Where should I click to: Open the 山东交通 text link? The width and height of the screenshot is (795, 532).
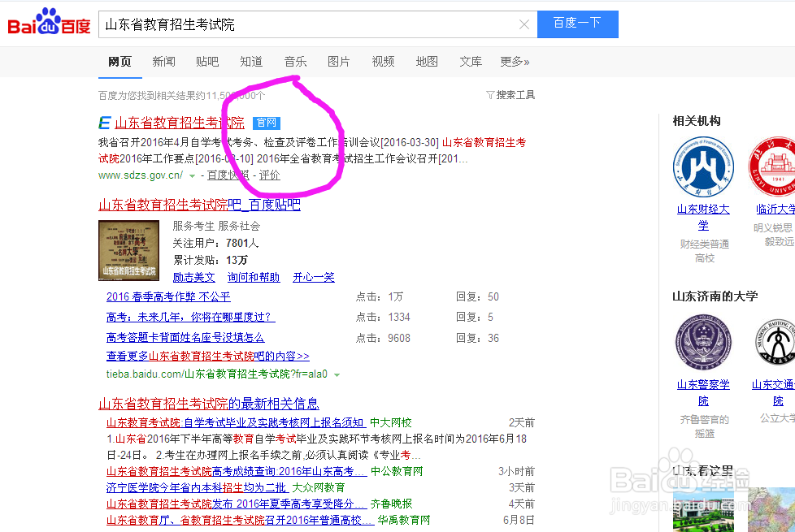pos(774,392)
